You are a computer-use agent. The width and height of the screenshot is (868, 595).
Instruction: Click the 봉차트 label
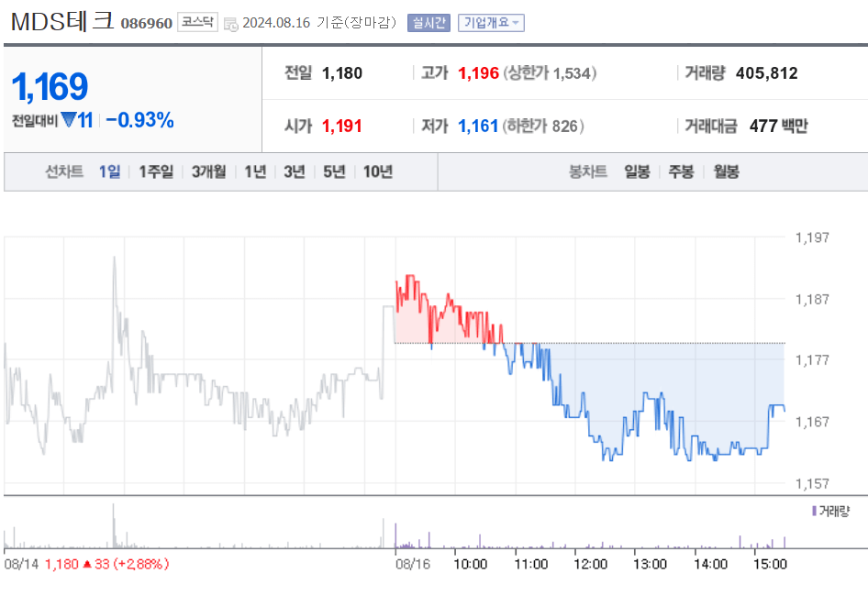click(x=588, y=172)
